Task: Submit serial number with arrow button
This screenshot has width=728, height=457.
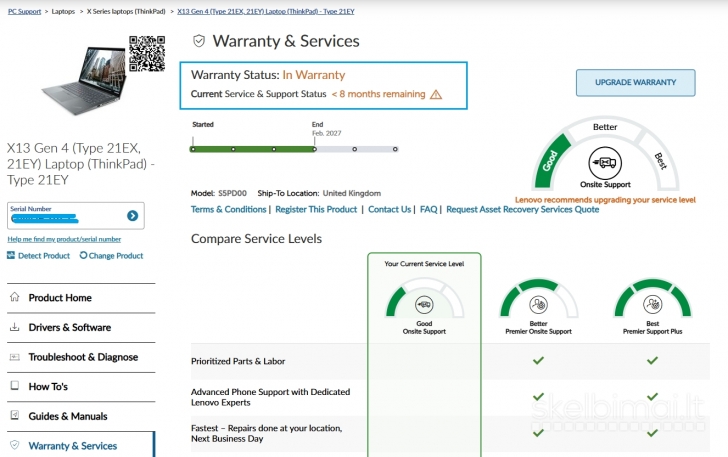Action: tap(132, 215)
